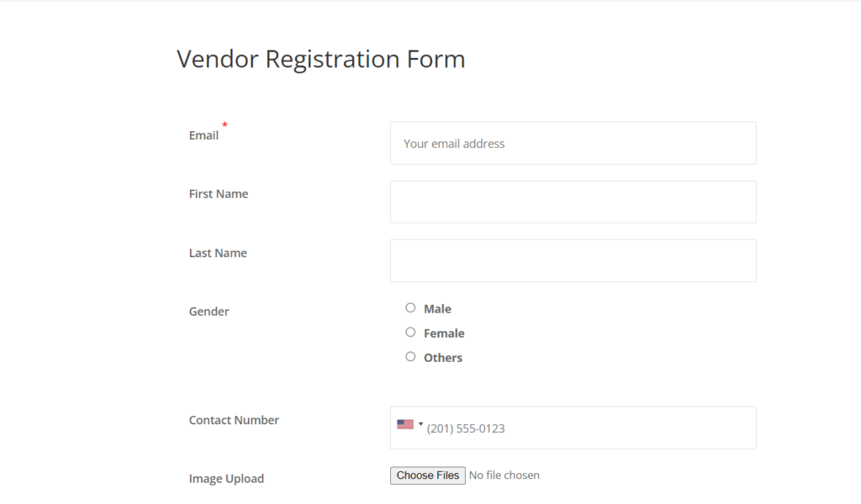This screenshot has width=861, height=504.
Task: Click the country flag in Contact Number
Action: tap(403, 424)
